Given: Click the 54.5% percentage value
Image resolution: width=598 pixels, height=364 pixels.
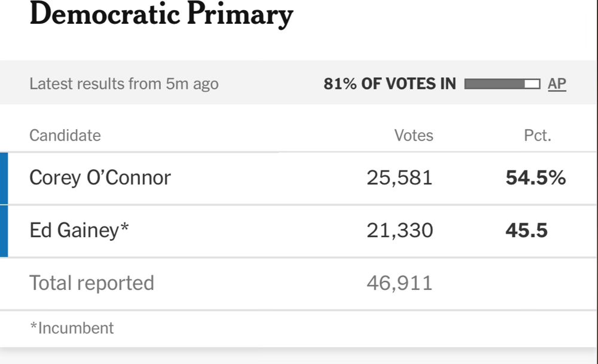Looking at the screenshot, I should pyautogui.click(x=536, y=178).
